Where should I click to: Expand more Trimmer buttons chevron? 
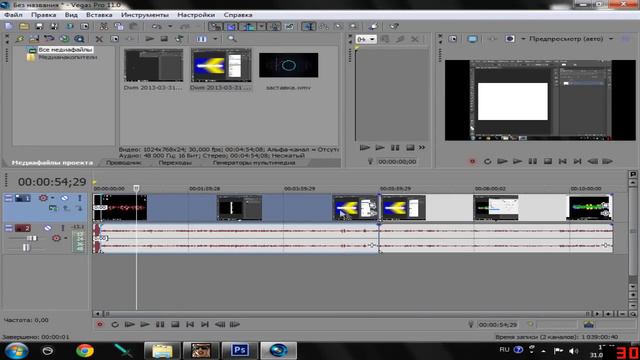coord(422,148)
